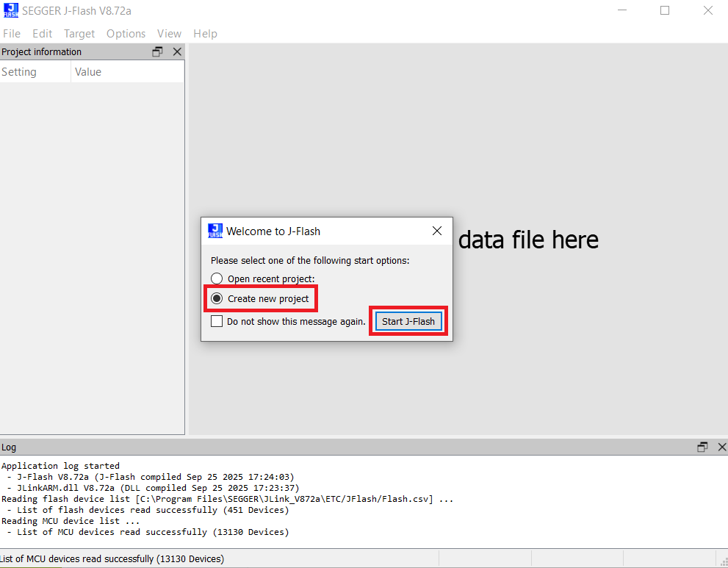Click the close icon on the Project information panel
This screenshot has height=568, width=728.
point(177,51)
